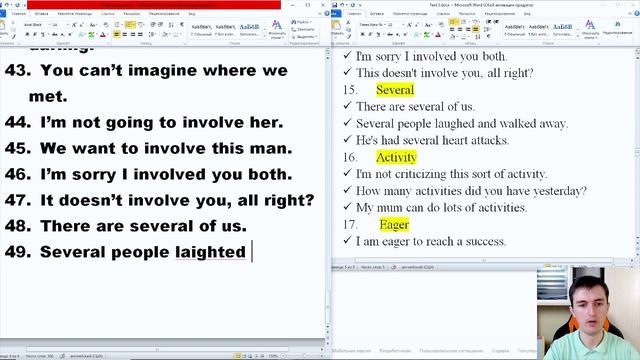Toggle Underline in the left Word window
Viewport: 640px width, 360px height.
pyautogui.click(x=42, y=35)
